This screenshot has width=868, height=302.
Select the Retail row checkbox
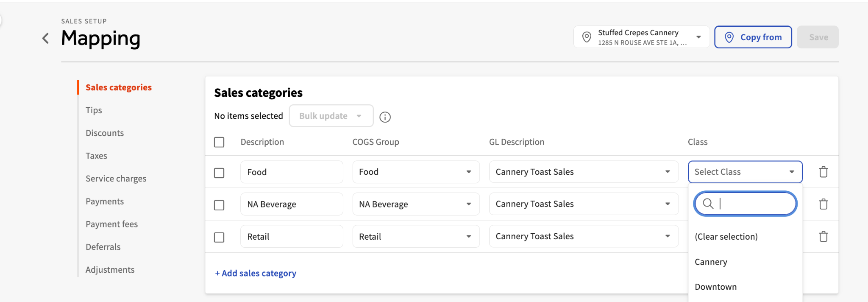tap(219, 238)
